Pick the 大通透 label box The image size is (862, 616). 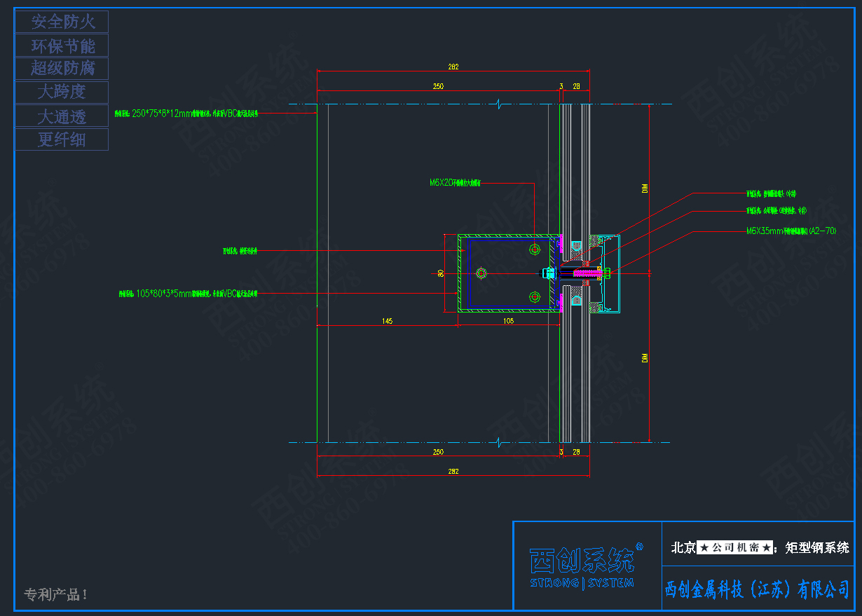(62, 116)
